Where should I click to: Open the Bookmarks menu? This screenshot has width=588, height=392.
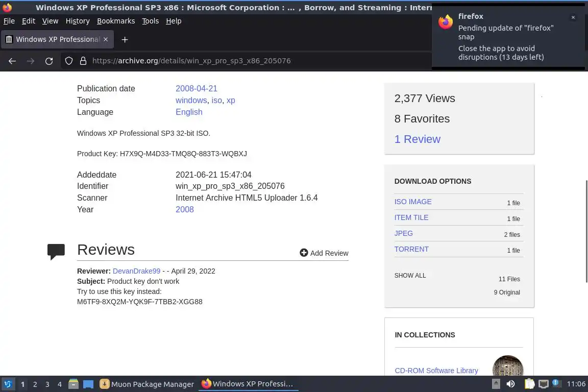pos(116,21)
